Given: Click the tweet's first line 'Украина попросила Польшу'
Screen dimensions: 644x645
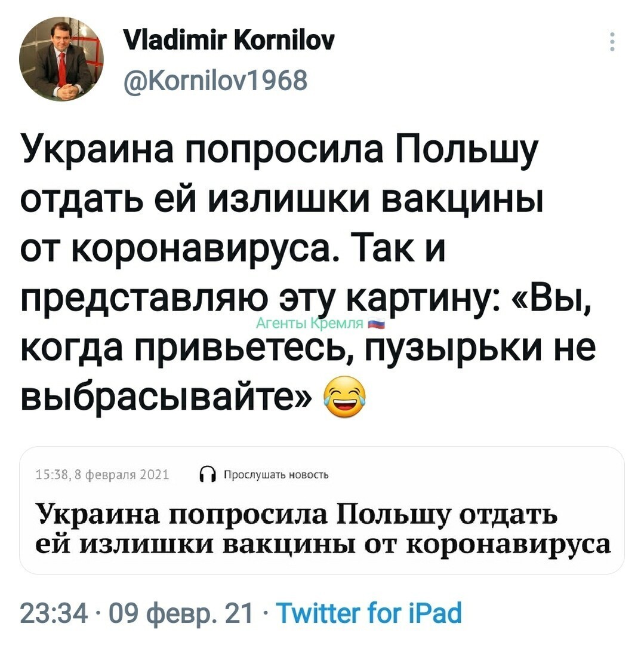Looking at the screenshot, I should point(279,151).
